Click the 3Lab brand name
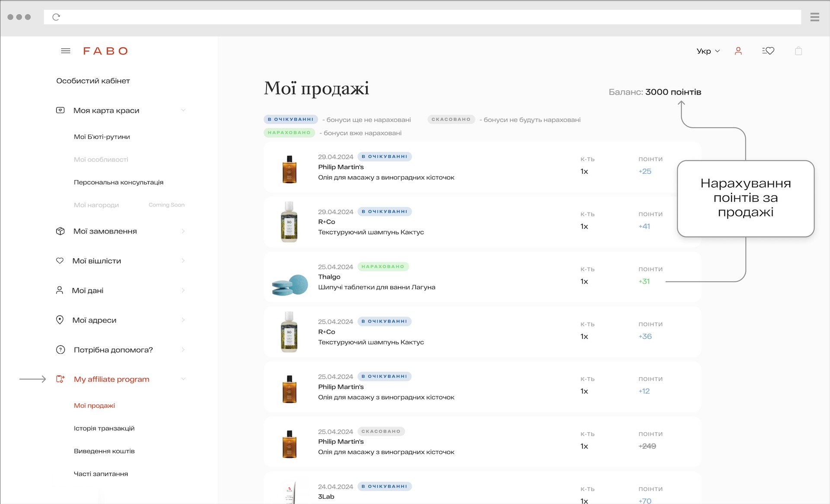 click(x=326, y=497)
